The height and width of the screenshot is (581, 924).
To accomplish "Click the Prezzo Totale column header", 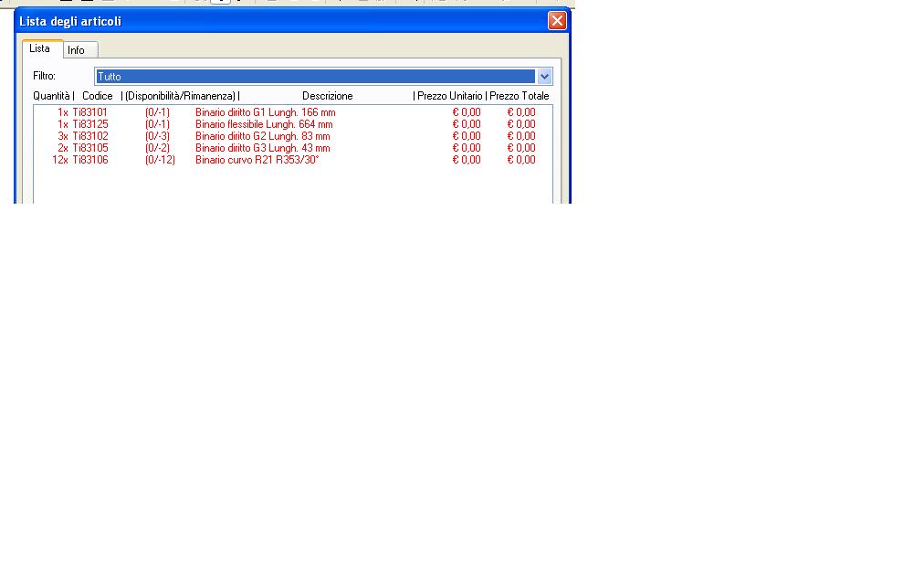I will tap(520, 96).
